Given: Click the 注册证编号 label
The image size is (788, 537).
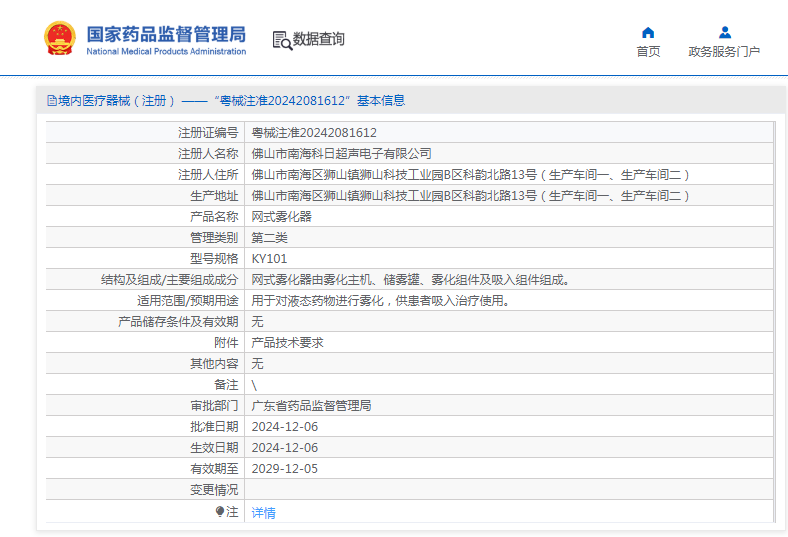Looking at the screenshot, I should 208,133.
